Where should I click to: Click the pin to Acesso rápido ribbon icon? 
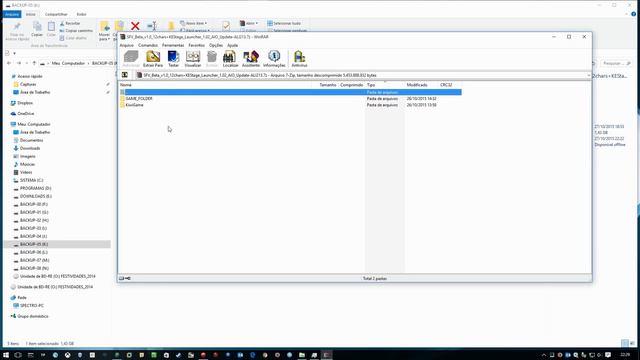click(17, 27)
